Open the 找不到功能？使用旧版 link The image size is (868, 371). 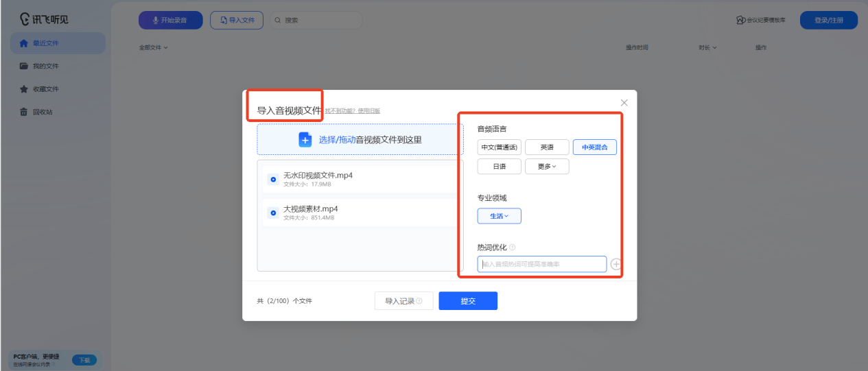(353, 111)
